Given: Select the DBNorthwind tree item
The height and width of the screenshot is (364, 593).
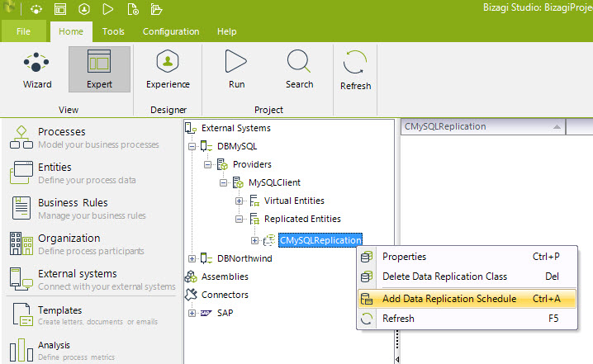Looking at the screenshot, I should click(244, 258).
